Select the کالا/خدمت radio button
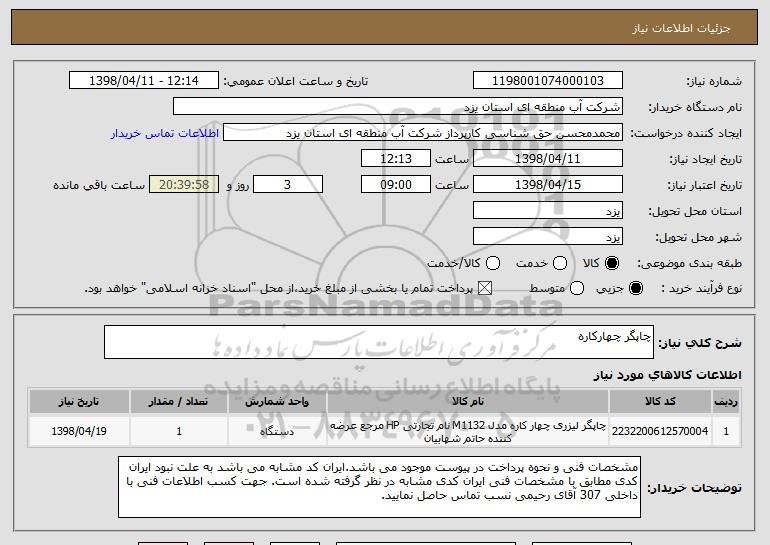Image resolution: width=770 pixels, height=545 pixels. click(493, 263)
